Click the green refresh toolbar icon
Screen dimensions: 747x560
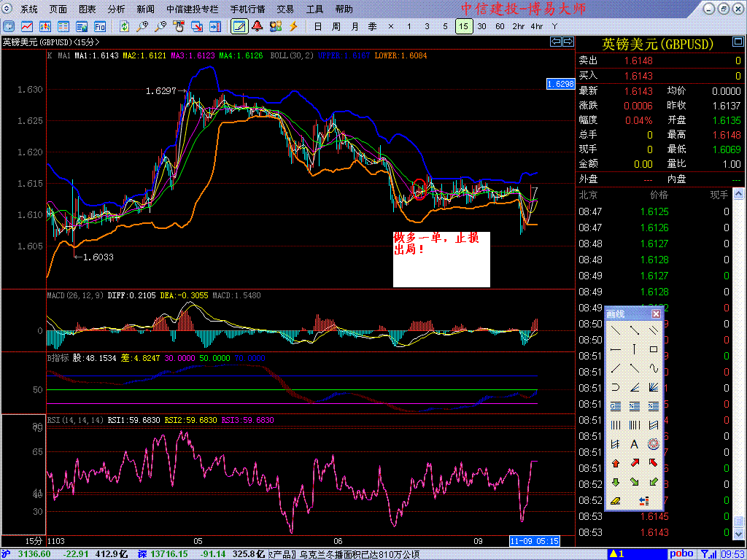coord(124,26)
